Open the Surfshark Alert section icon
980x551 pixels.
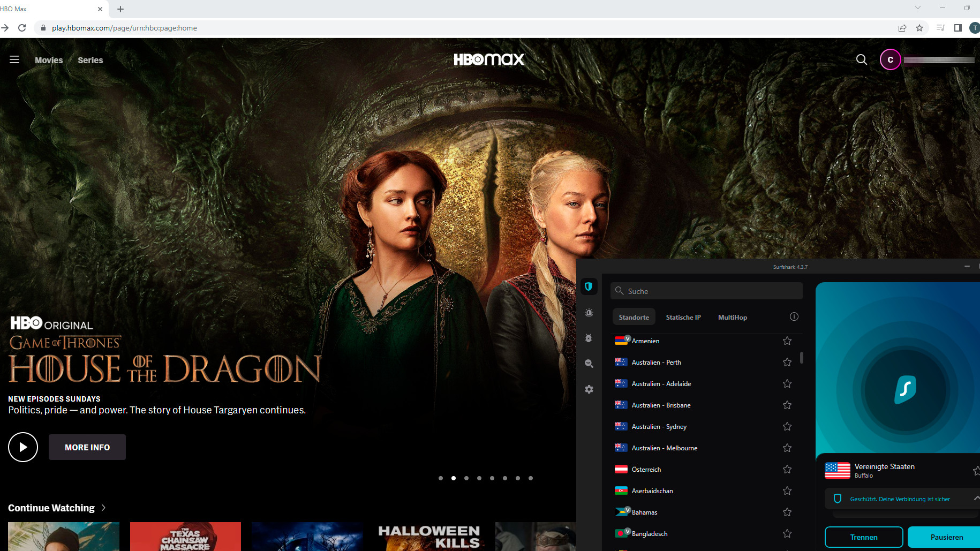589,313
